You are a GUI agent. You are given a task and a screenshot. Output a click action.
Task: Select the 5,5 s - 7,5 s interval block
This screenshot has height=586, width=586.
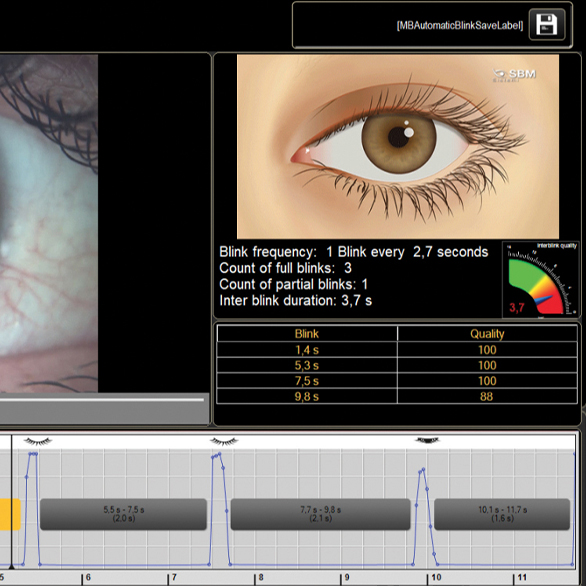(x=123, y=514)
